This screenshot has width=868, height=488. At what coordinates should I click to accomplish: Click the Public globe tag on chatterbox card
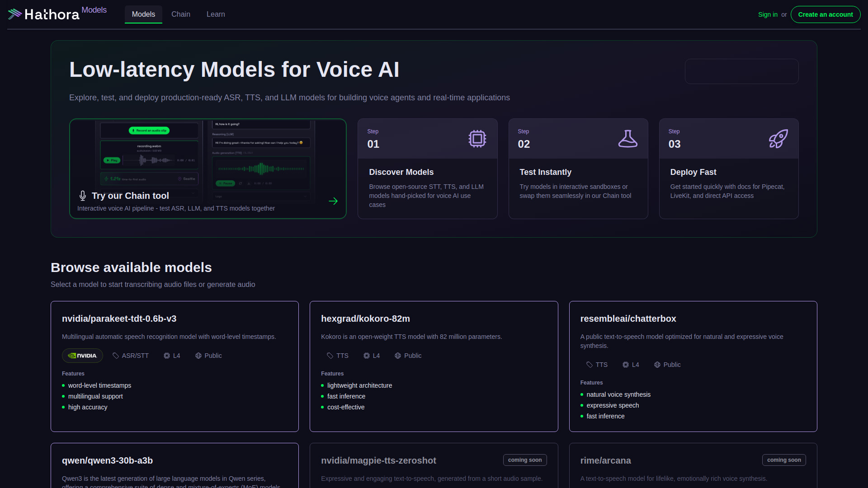[667, 365]
